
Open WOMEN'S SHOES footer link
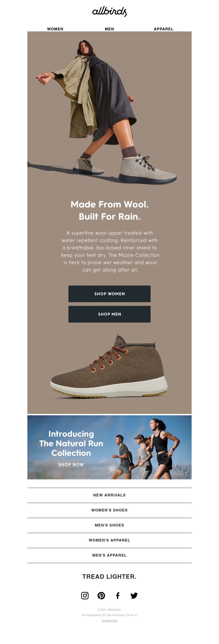(109, 510)
